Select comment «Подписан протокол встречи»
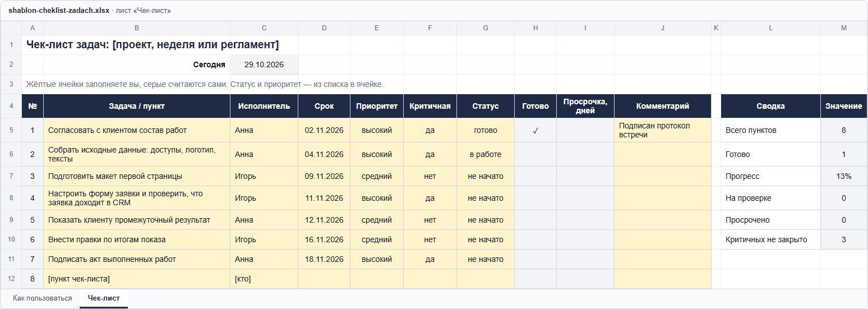 click(x=663, y=130)
